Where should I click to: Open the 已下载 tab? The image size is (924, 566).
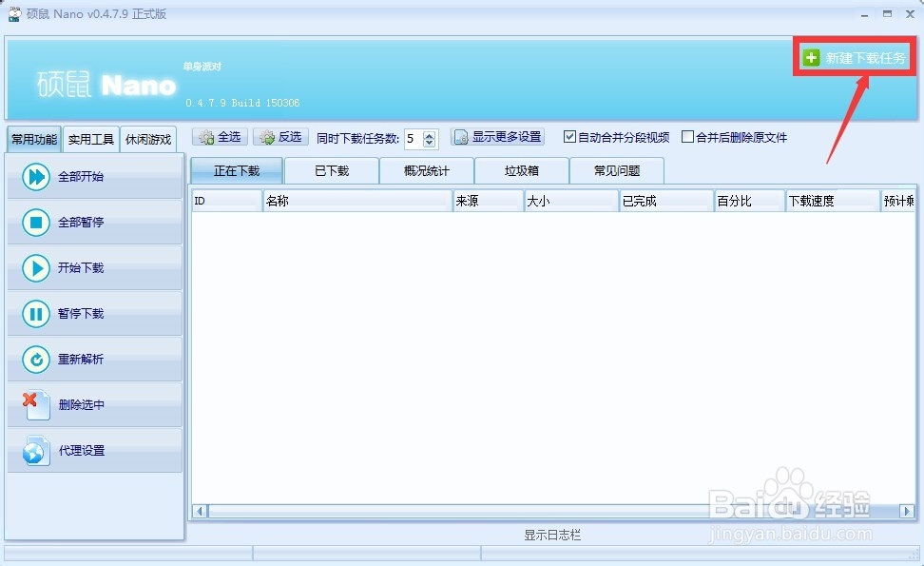click(x=332, y=170)
